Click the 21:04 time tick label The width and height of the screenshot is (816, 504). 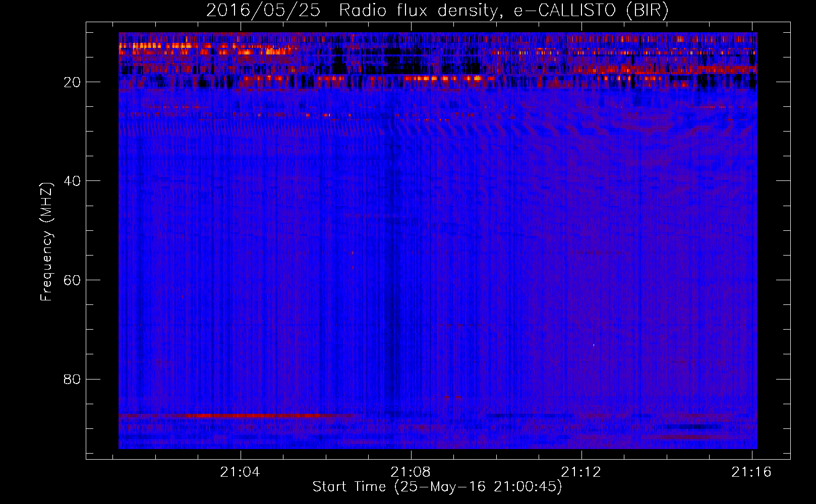pyautogui.click(x=241, y=472)
